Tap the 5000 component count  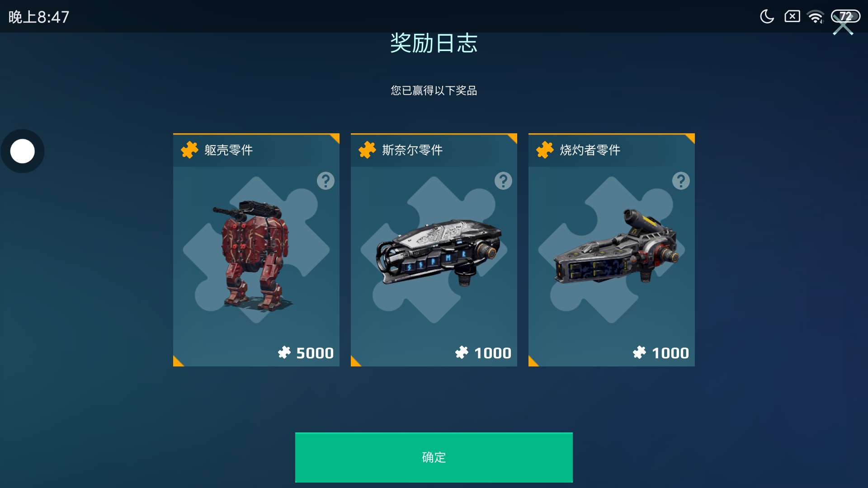tap(315, 353)
